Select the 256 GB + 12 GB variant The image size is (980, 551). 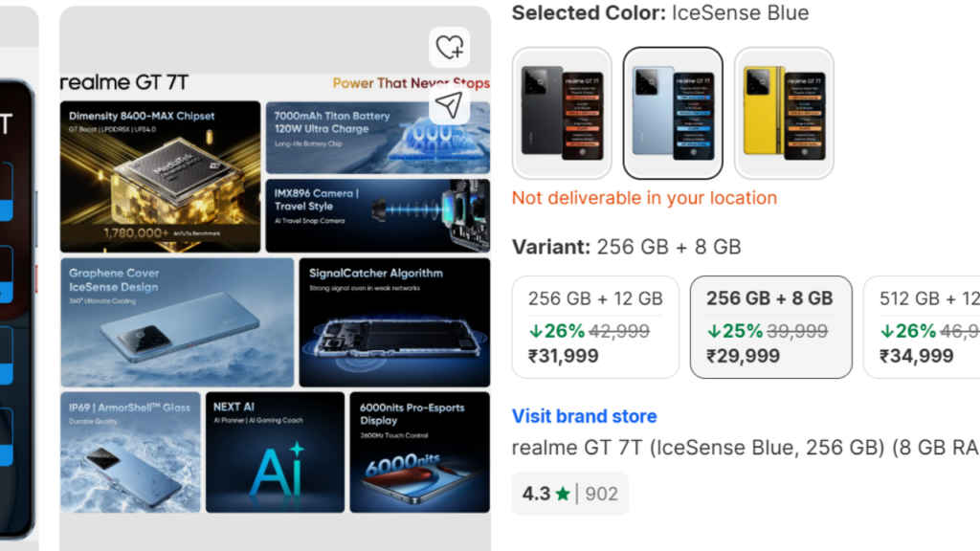click(x=595, y=327)
